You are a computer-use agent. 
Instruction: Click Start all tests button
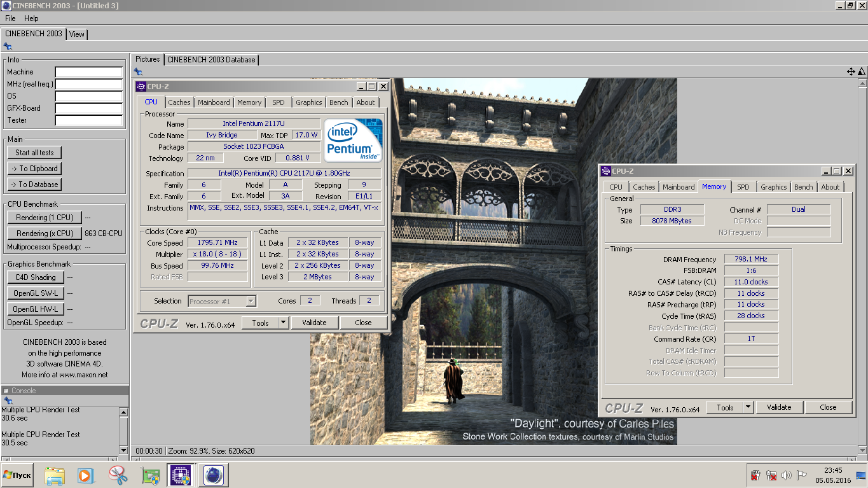click(x=35, y=153)
